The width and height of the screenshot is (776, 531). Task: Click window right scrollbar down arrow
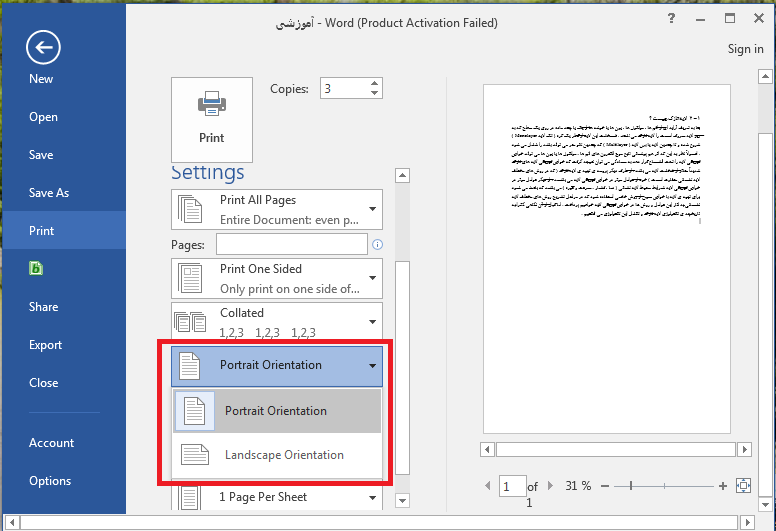click(765, 505)
